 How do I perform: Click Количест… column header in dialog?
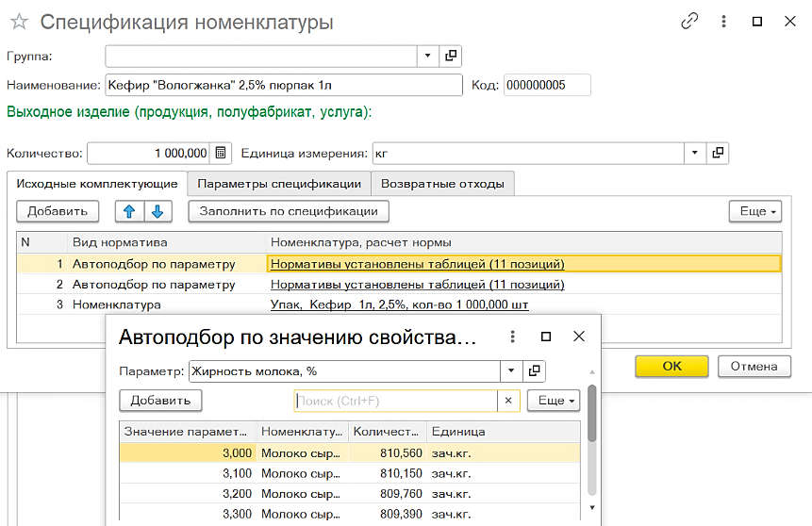pyautogui.click(x=388, y=431)
